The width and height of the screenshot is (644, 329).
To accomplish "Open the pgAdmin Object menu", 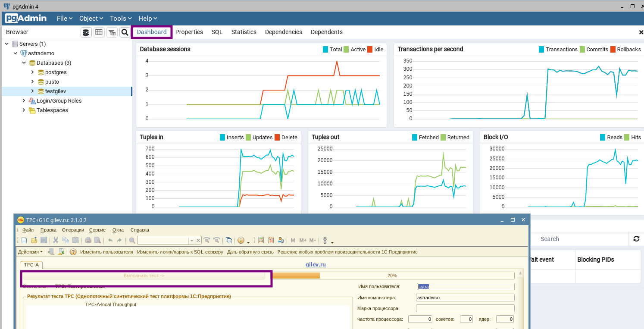I will (91, 19).
